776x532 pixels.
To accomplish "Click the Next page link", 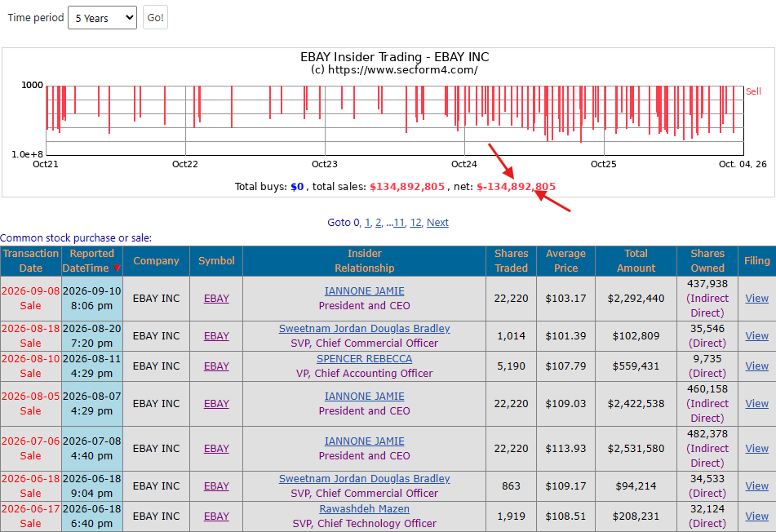I will (x=437, y=223).
